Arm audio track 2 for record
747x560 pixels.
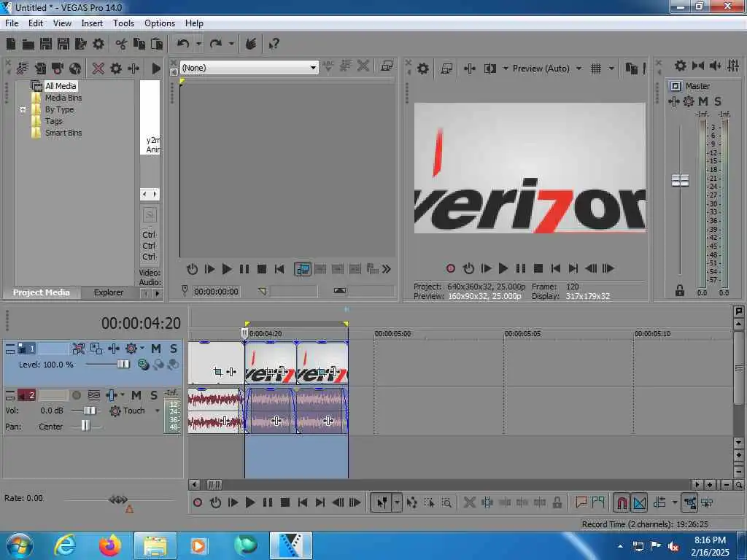[76, 395]
